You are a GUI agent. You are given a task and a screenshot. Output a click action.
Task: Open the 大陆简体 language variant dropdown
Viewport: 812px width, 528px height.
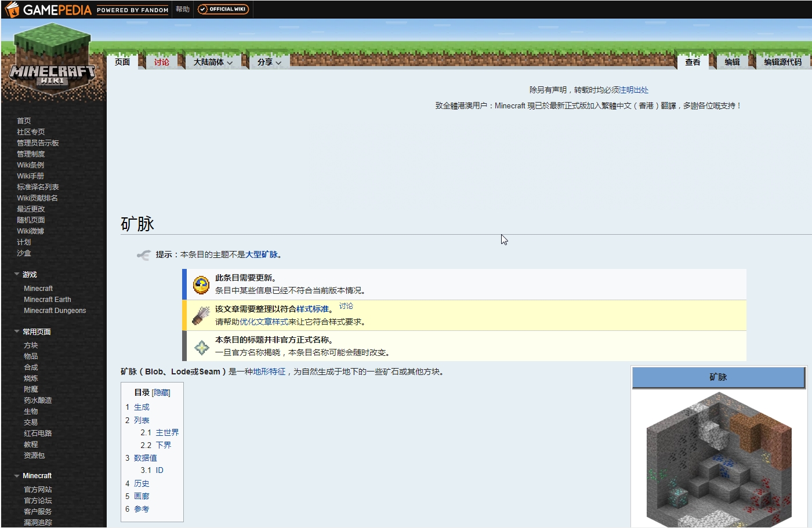click(x=213, y=62)
